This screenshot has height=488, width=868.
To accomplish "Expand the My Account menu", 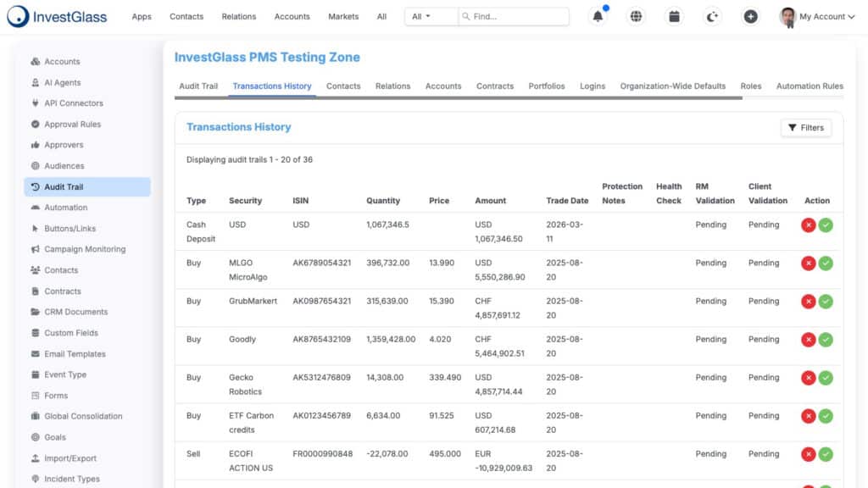I will [817, 17].
